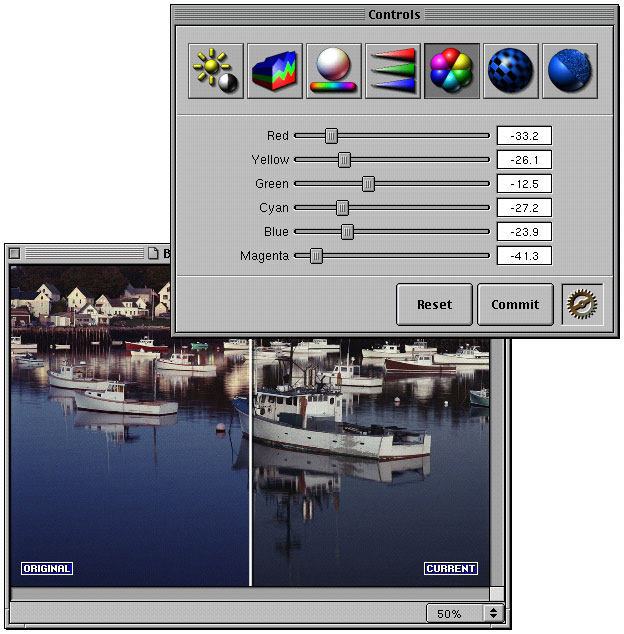624x634 pixels.
Task: Click the image window horizontal scrollbar
Action: pyautogui.click(x=250, y=593)
